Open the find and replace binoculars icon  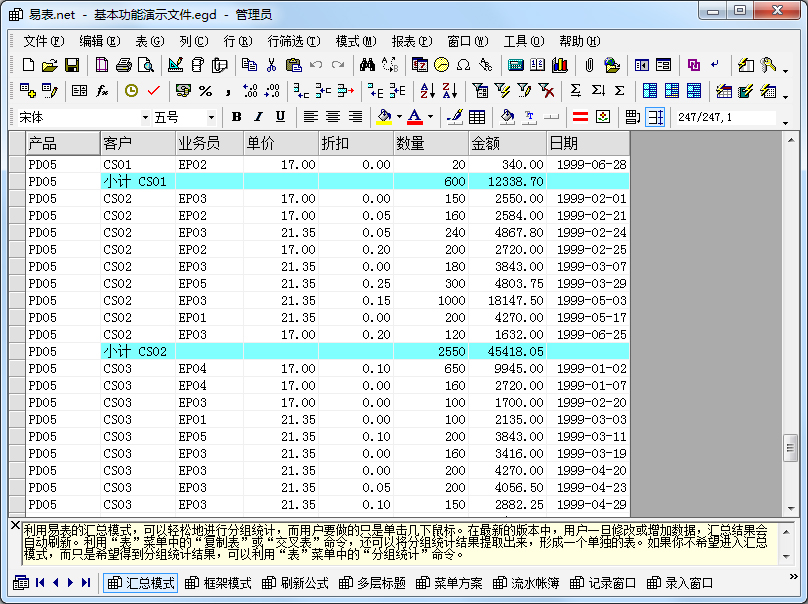pos(367,64)
